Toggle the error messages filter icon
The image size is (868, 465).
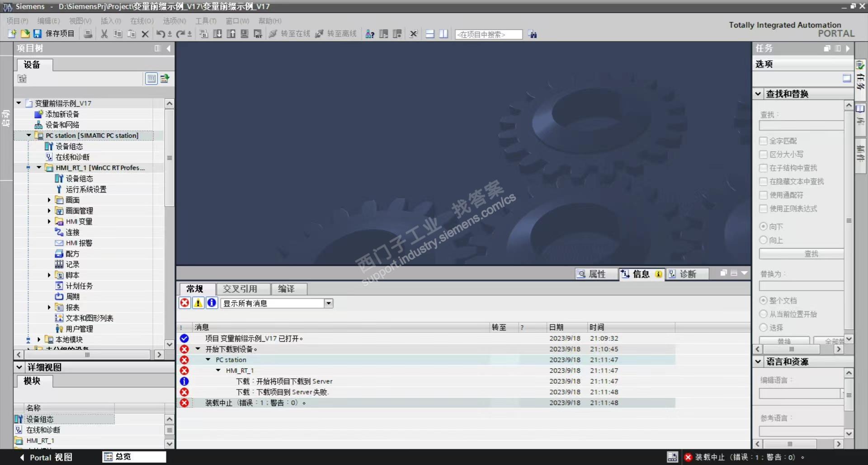184,303
